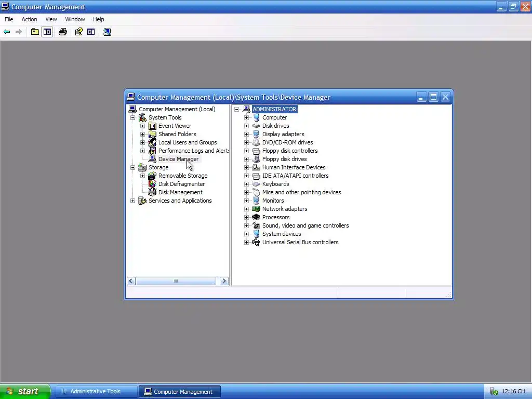Screen dimensions: 532x399
Task: Select the Event Viewer icon
Action: (x=152, y=126)
